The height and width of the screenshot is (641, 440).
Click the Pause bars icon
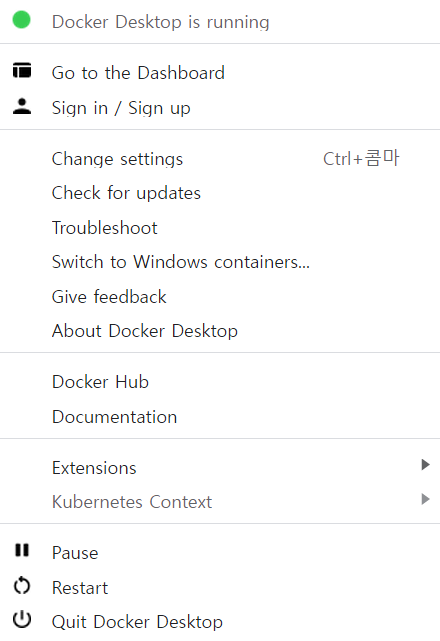coord(22,550)
